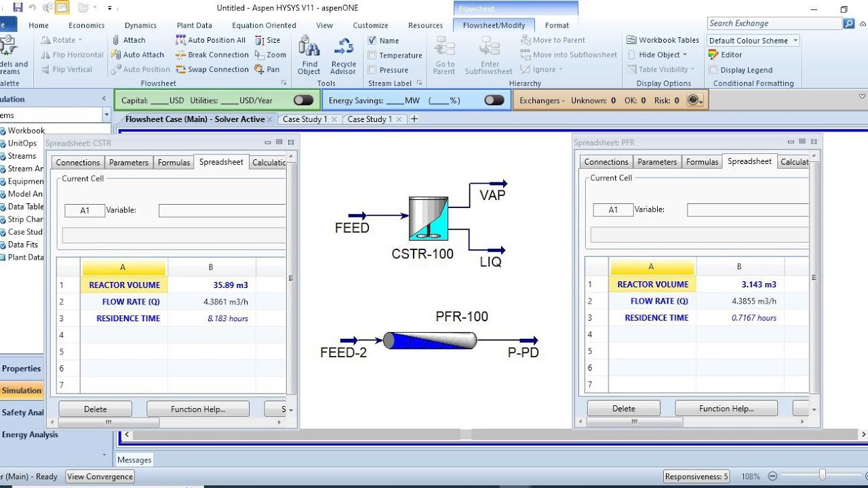Select the Pan hand tool
The image size is (868, 488).
(x=267, y=69)
